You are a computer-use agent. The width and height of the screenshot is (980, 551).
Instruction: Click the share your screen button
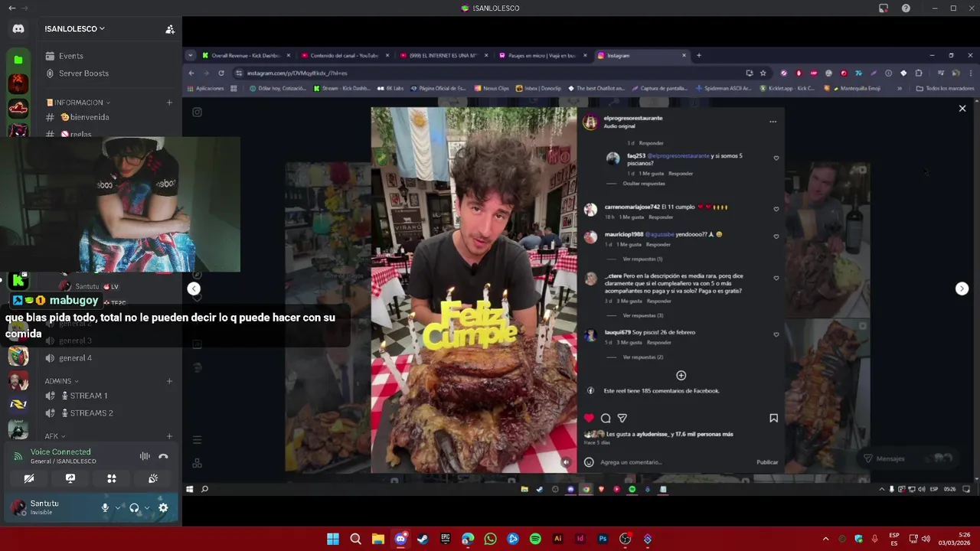pyautogui.click(x=70, y=478)
